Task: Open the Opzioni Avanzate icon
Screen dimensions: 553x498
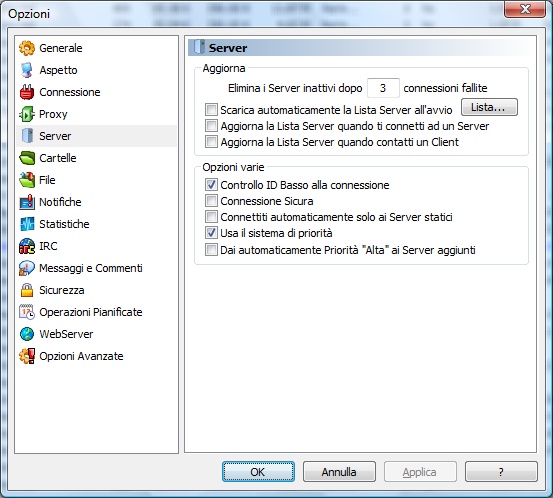Action: (x=27, y=356)
